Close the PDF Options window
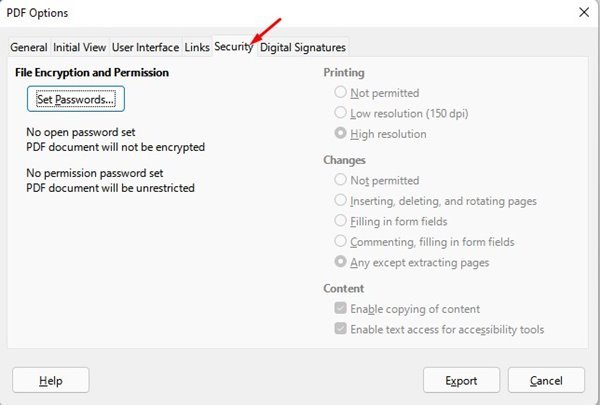Viewport: 600px width, 405px height. (x=582, y=12)
